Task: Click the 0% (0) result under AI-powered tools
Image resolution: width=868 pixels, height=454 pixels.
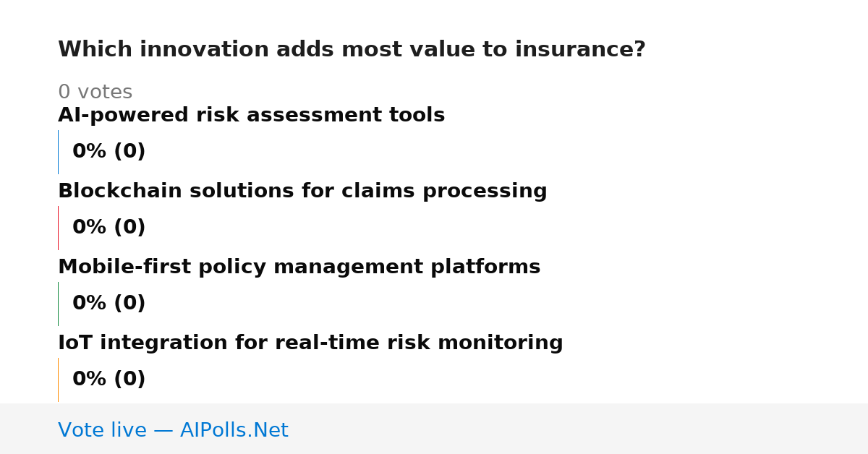Action: pyautogui.click(x=109, y=152)
